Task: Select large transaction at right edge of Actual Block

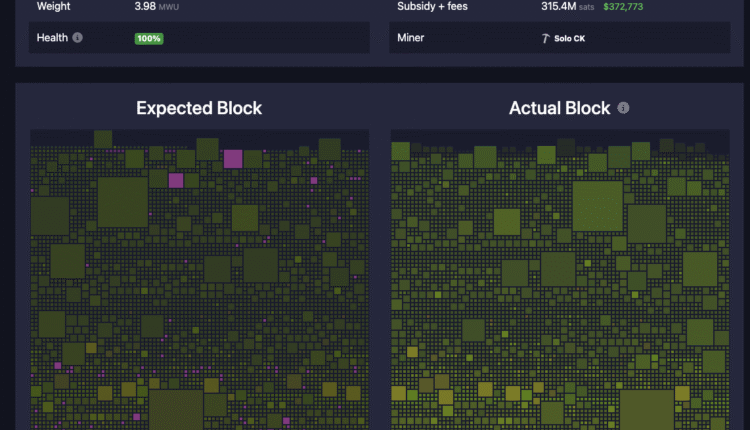Action: (x=700, y=268)
